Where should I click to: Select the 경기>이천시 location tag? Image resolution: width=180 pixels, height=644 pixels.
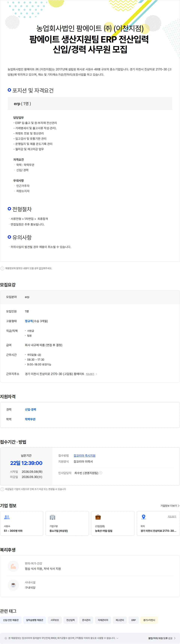click(149, 620)
